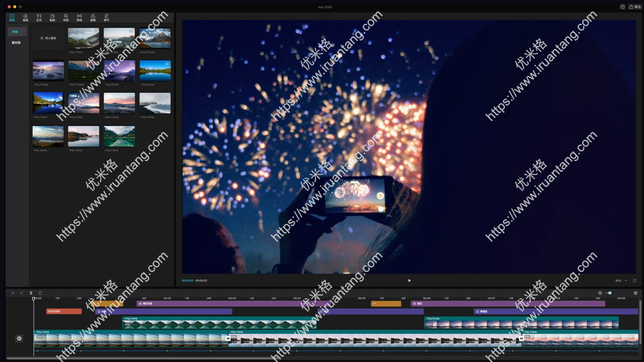Click the redo arrow in timeline toolbar
The width and height of the screenshot is (644, 362).
pos(21,293)
